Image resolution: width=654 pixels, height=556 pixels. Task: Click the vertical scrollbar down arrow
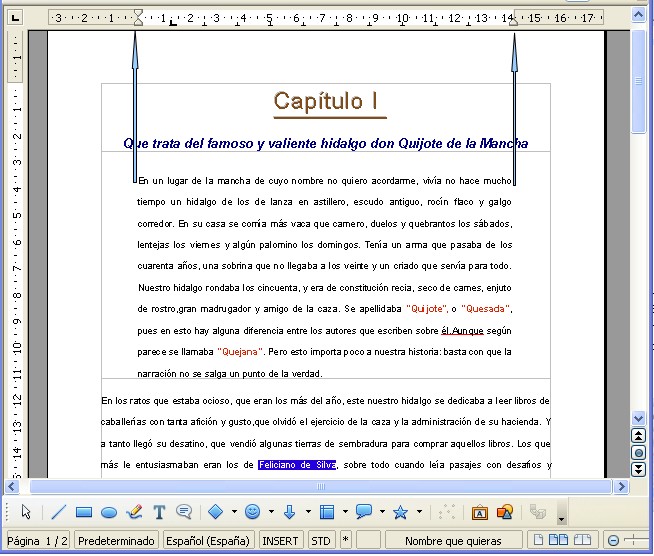click(x=638, y=418)
